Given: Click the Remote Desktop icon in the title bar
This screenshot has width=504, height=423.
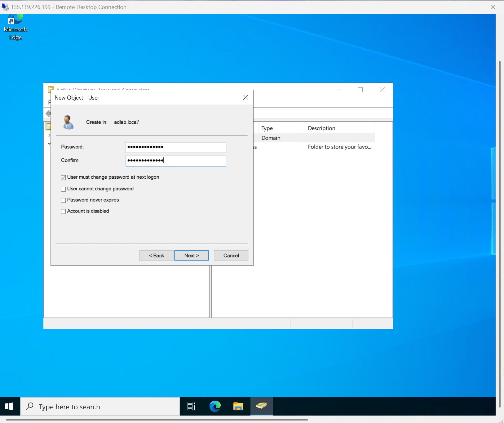Looking at the screenshot, I should coord(5,7).
